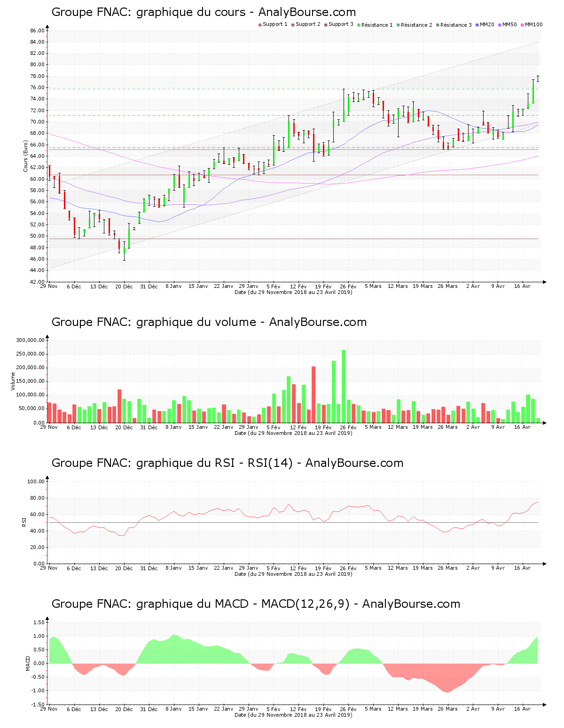Viewport: 564px width, 728px height.
Task: Click '31 Déc' on the RSI chart x-axis
Action: pyautogui.click(x=149, y=568)
